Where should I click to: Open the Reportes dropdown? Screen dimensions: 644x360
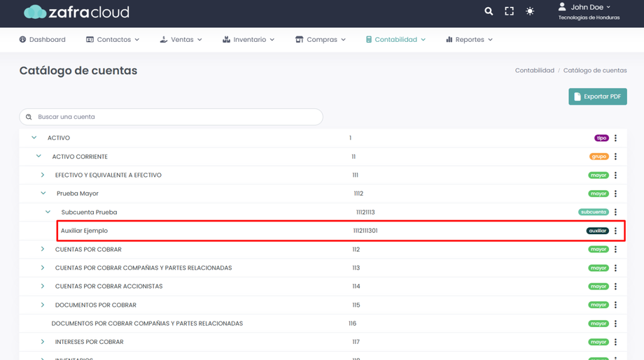[469, 40]
